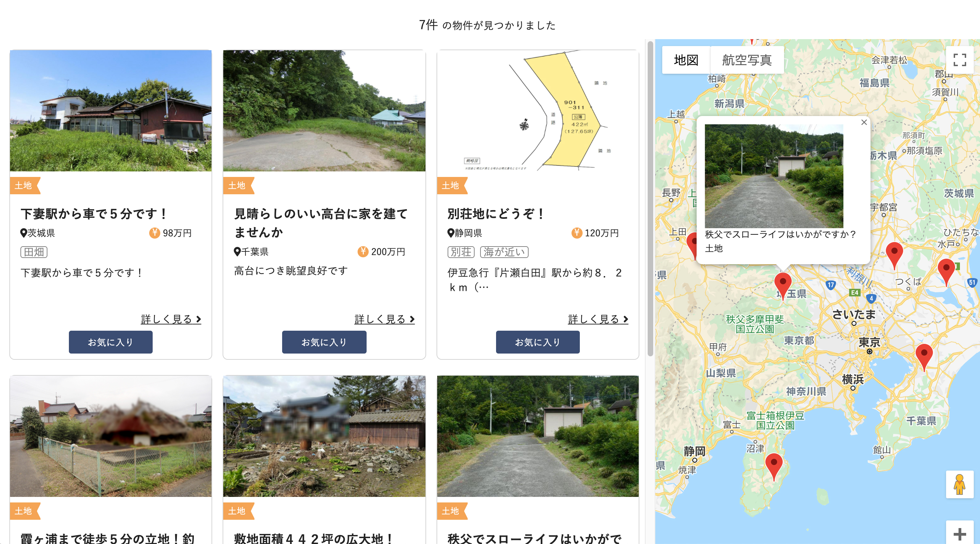Screen dimensions: 980x544
Task: Click the 横浜 label on map
Action: [853, 379]
